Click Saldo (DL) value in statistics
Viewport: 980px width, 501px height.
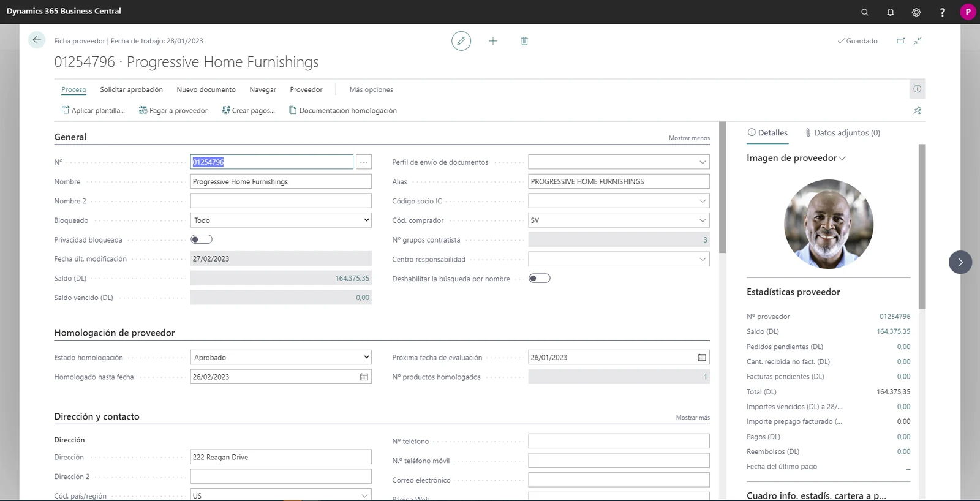[x=893, y=331]
